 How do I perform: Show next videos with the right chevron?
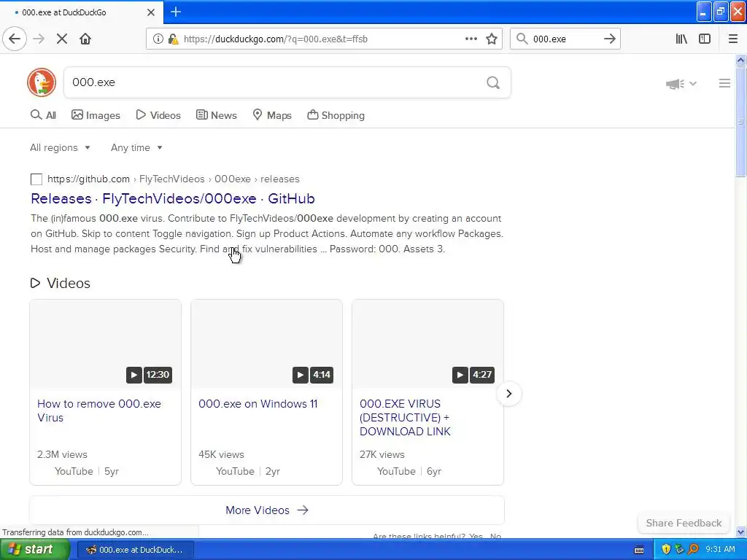point(508,394)
